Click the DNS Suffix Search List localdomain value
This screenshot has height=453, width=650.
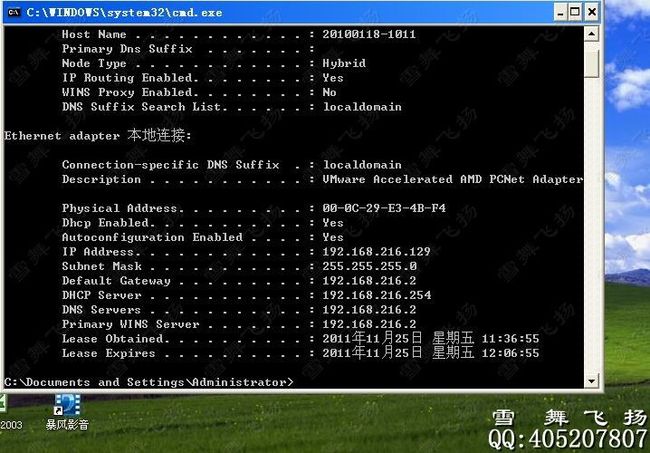362,107
